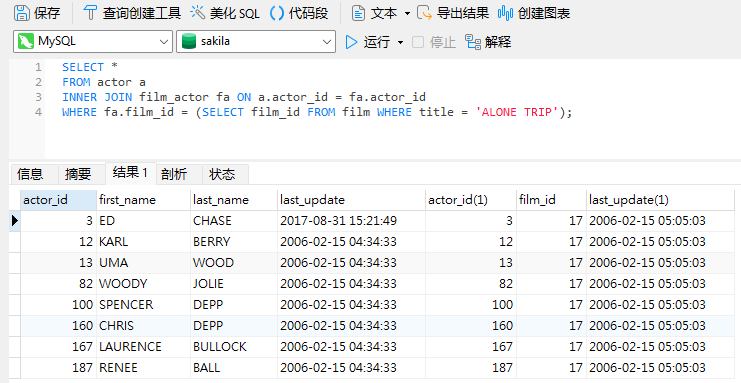Select the cell LAURENCE

coord(144,347)
